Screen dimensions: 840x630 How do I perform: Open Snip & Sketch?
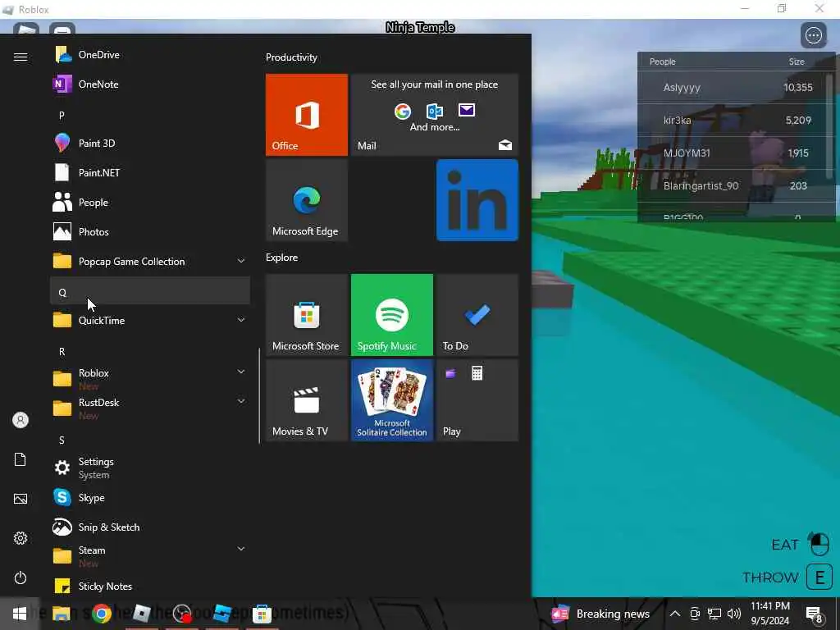150,527
